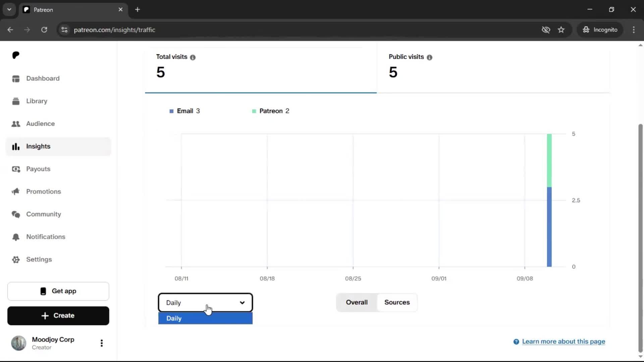Go back in browser history

point(10,30)
